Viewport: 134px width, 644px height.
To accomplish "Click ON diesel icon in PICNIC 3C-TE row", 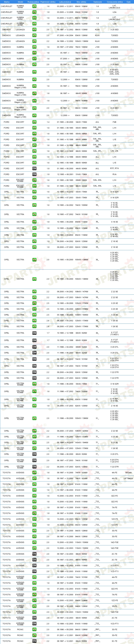I will pyautogui.click(x=34, y=641).
